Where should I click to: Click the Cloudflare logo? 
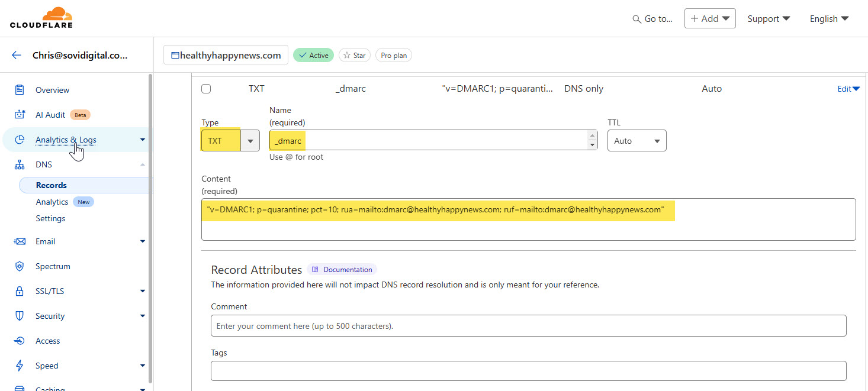[x=41, y=18]
